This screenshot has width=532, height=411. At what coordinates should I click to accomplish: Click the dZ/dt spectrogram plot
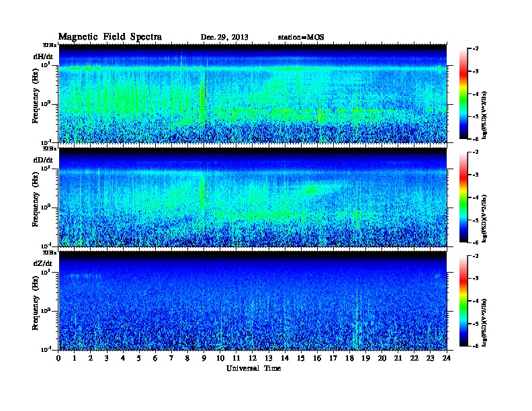253,301
